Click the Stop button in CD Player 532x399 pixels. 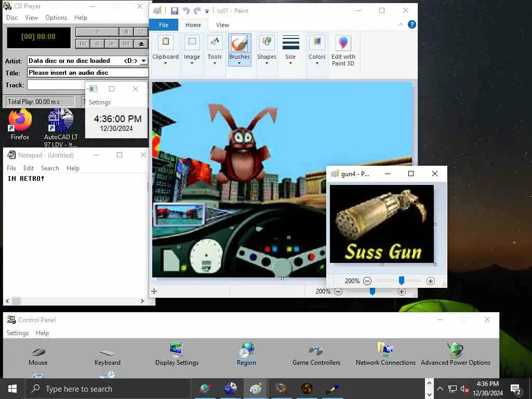[x=141, y=32]
